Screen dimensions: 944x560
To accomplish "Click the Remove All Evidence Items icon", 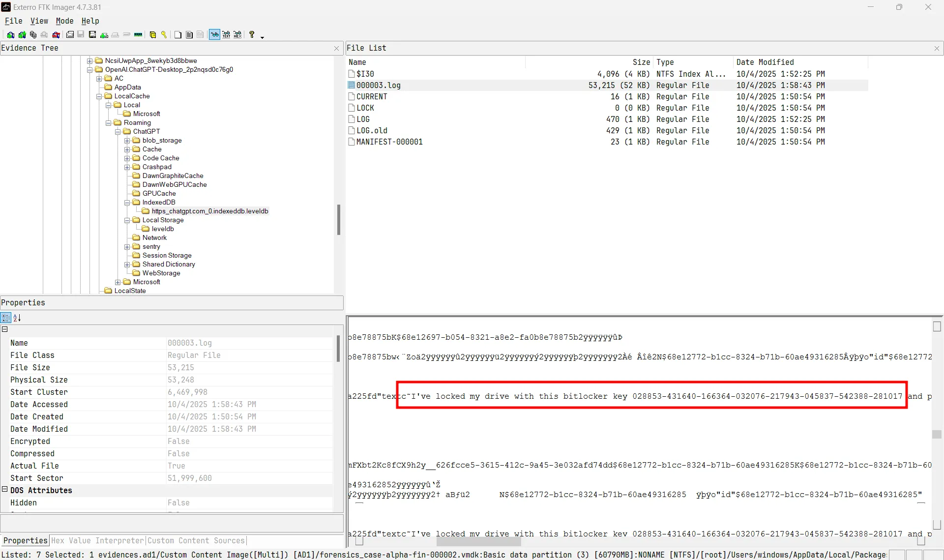I will point(56,35).
